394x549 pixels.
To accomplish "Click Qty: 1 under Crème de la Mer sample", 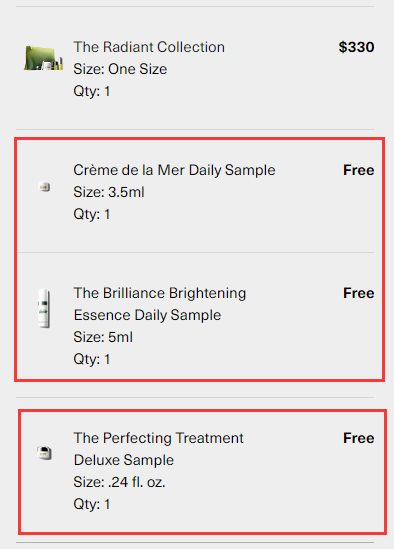I will click(x=92, y=214).
